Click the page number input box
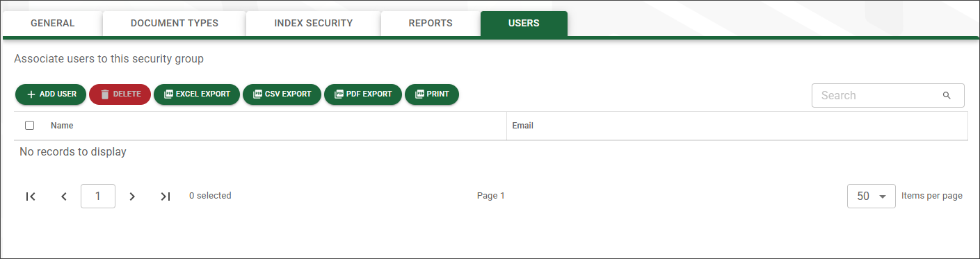Image resolution: width=980 pixels, height=259 pixels. [x=98, y=197]
